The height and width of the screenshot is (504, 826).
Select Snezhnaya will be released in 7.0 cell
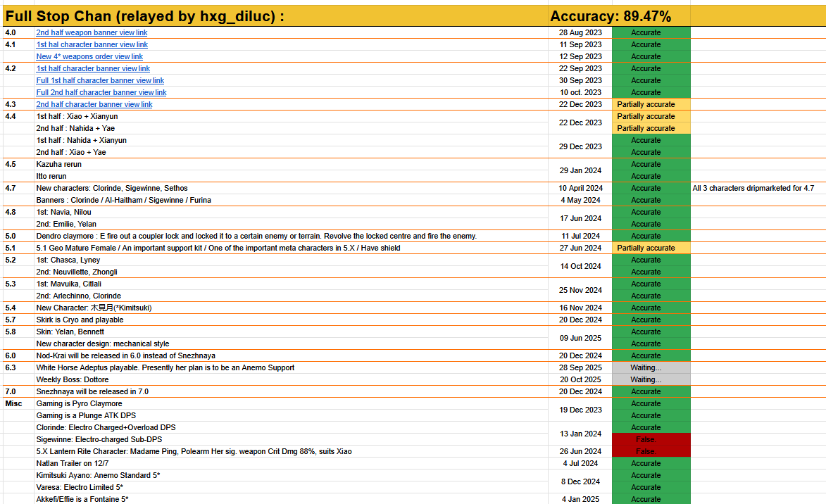click(x=291, y=392)
